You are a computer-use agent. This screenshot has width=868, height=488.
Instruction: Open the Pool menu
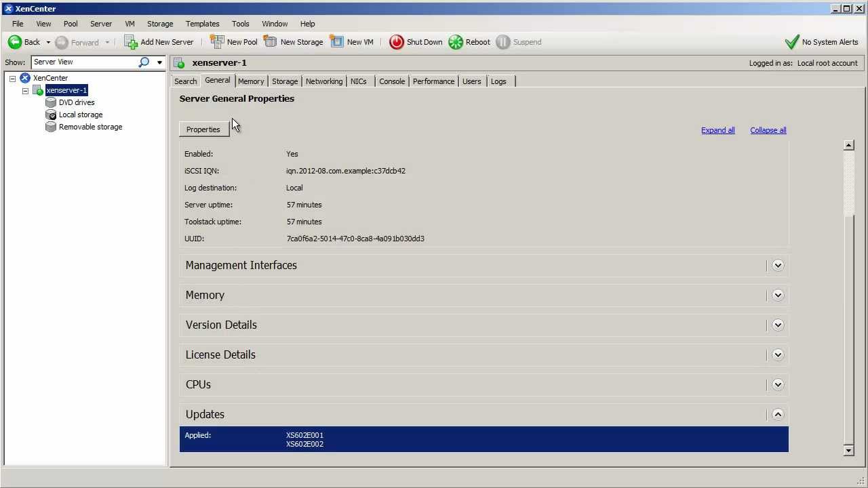71,24
